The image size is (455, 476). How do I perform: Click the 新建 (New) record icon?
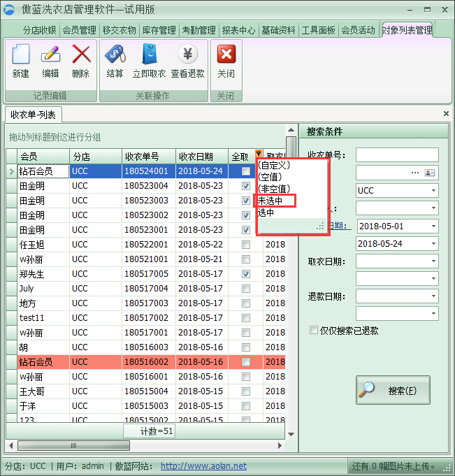(x=21, y=55)
